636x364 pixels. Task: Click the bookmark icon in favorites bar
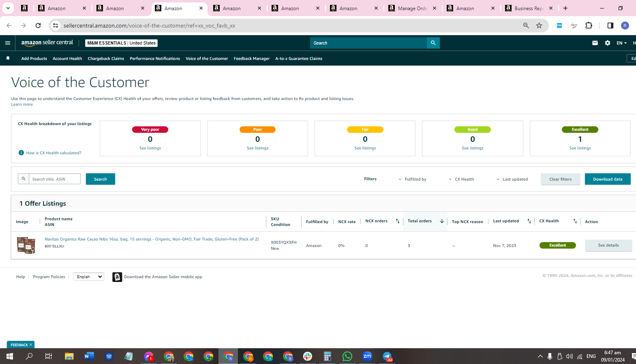[8, 58]
